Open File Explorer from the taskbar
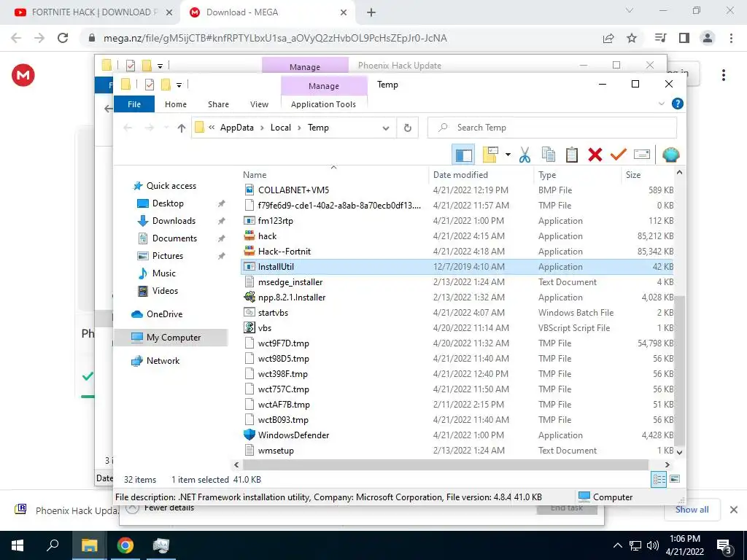 (89, 545)
